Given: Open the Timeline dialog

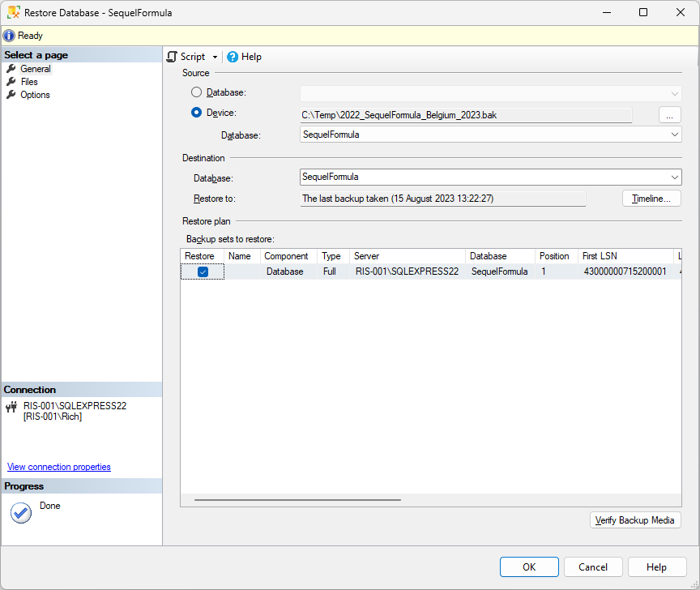Looking at the screenshot, I should 651,199.
